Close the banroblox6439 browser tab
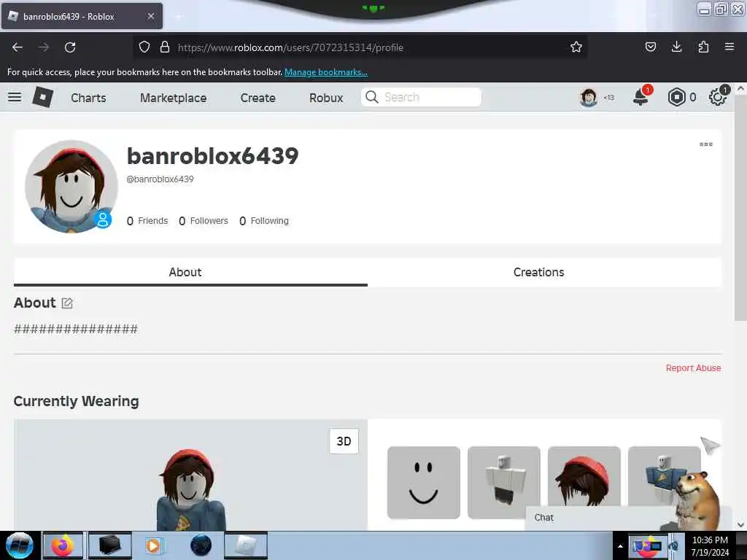The height and width of the screenshot is (560, 747). pyautogui.click(x=151, y=16)
